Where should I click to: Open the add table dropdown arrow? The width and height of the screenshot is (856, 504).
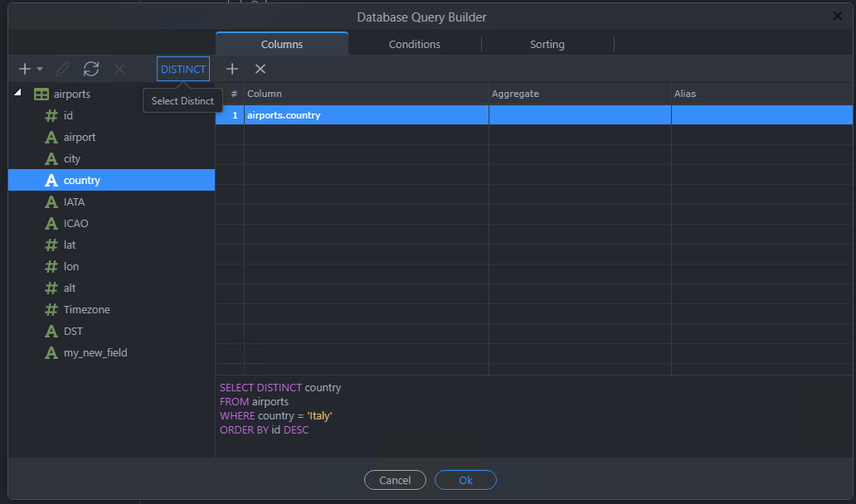pyautogui.click(x=40, y=70)
